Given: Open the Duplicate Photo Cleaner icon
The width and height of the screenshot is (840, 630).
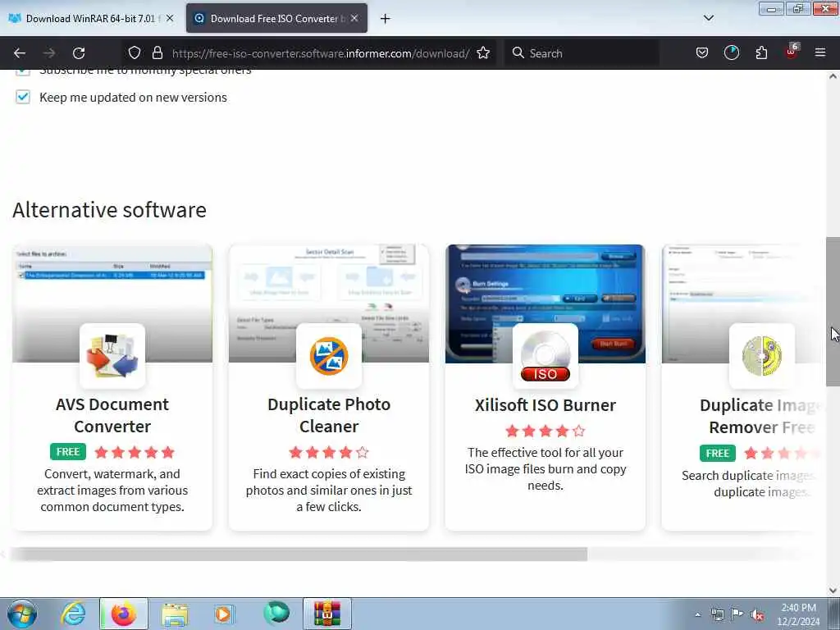Looking at the screenshot, I should pyautogui.click(x=329, y=356).
